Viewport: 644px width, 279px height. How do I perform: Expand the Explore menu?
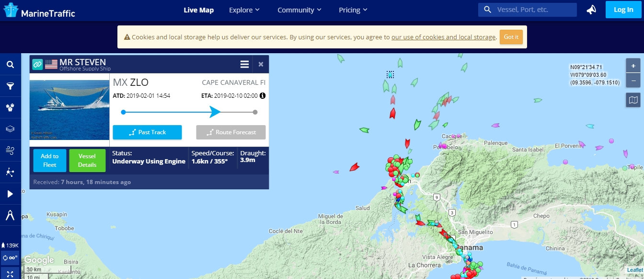244,10
